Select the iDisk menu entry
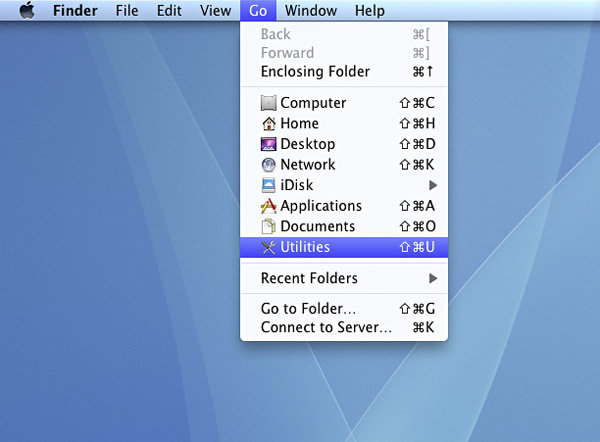The image size is (600, 442). tap(344, 185)
